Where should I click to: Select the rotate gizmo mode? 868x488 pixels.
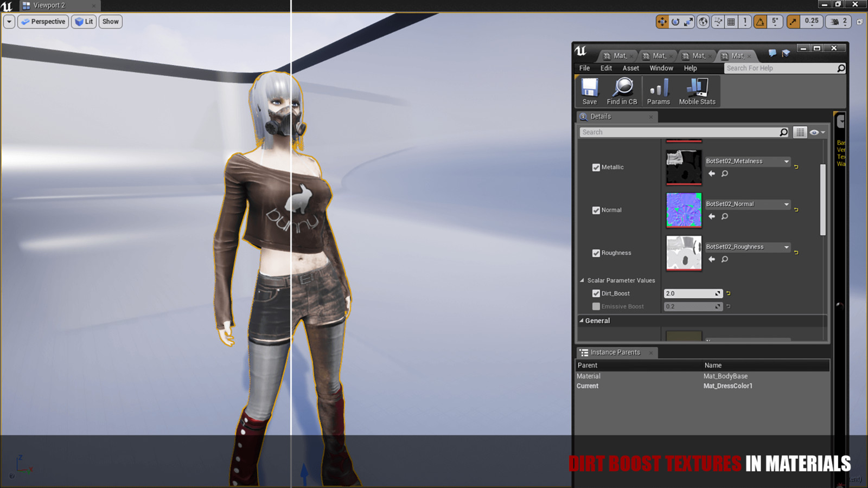click(x=675, y=22)
